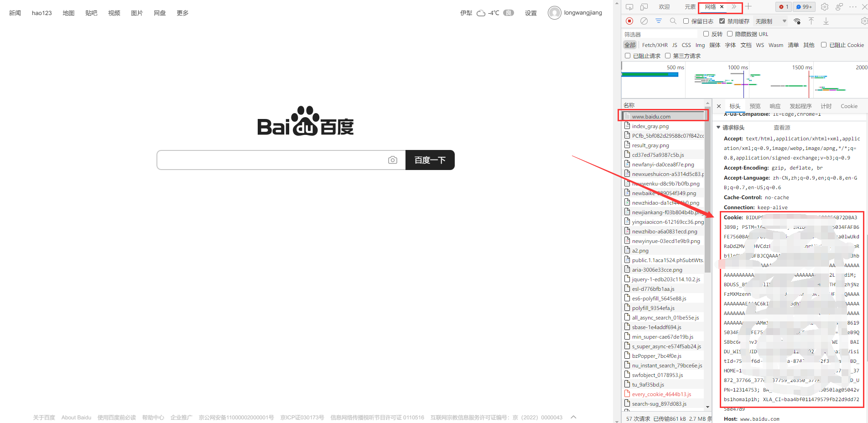This screenshot has height=423, width=868.
Task: Stop recording network log
Action: [x=629, y=21]
